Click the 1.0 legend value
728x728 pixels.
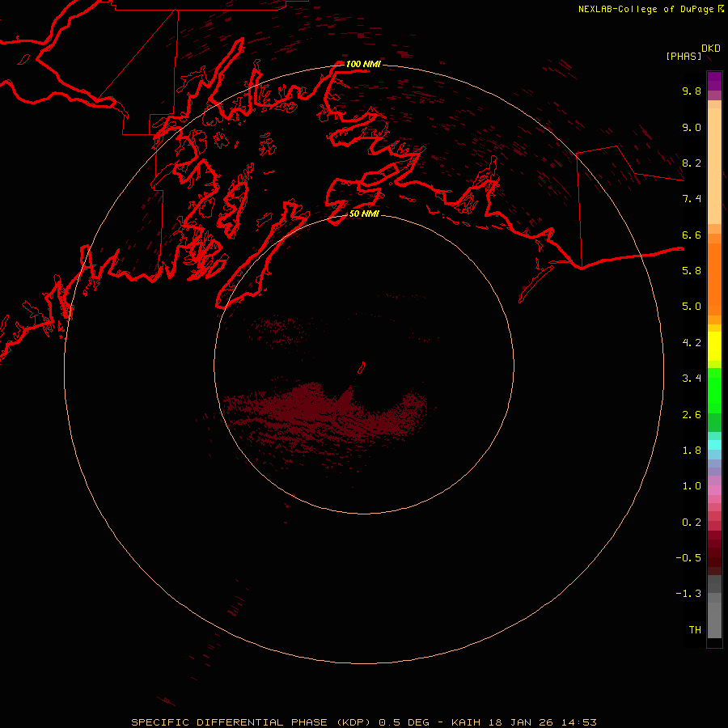tap(692, 486)
